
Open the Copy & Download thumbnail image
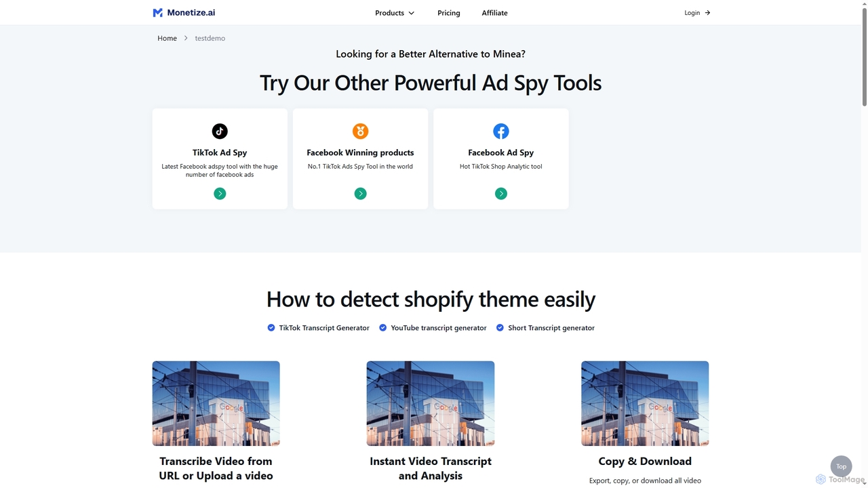pyautogui.click(x=645, y=403)
